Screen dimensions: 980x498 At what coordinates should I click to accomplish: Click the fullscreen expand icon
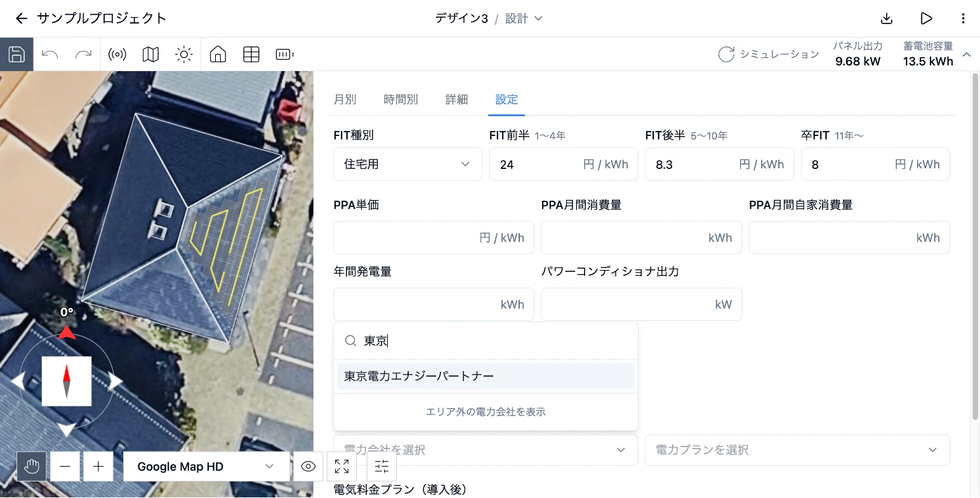pos(342,467)
